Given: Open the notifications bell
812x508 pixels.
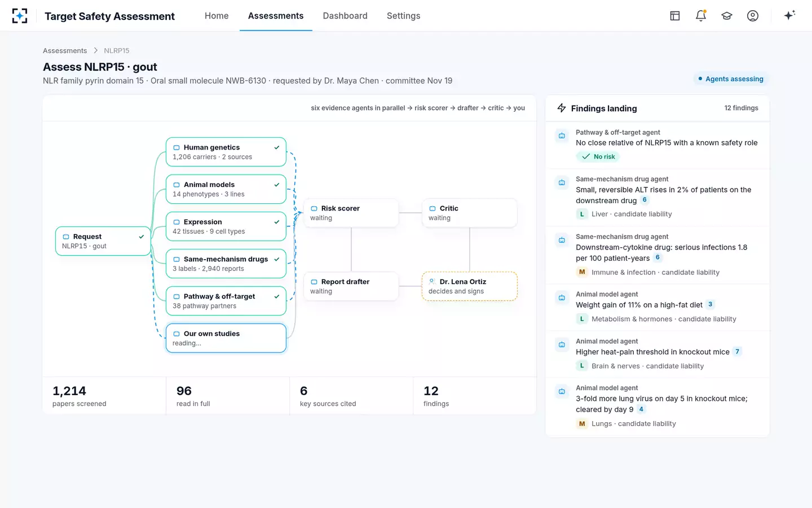Looking at the screenshot, I should (701, 16).
